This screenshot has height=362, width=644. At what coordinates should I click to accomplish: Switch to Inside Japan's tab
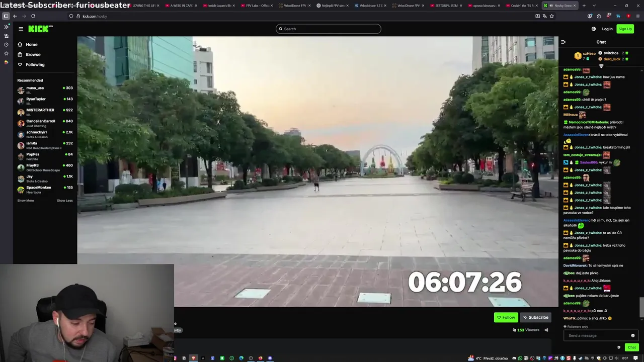coord(219,6)
